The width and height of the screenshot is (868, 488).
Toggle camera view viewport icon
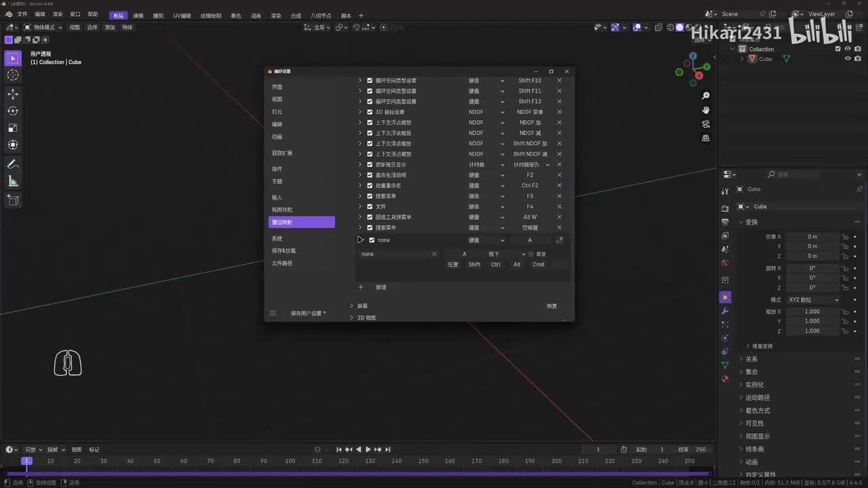point(706,124)
